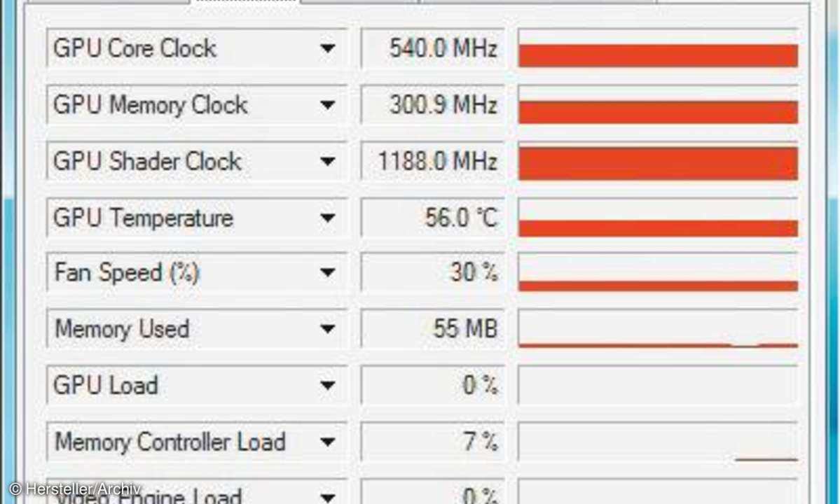
Task: Click the GPU Temperature history graph
Action: tap(658, 218)
